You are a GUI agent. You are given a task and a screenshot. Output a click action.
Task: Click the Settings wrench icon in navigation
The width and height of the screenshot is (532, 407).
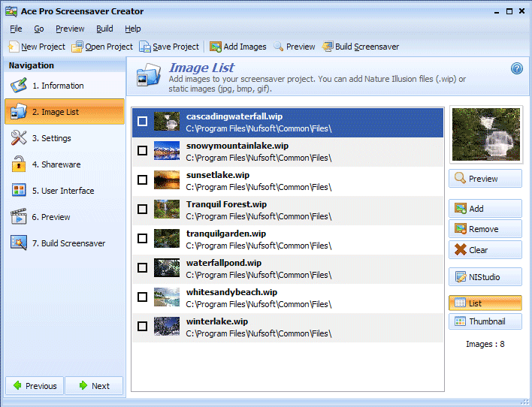tap(18, 137)
